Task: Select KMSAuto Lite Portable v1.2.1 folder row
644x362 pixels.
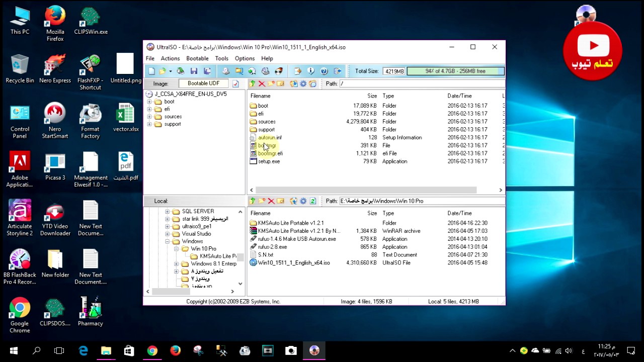Action: click(290, 223)
